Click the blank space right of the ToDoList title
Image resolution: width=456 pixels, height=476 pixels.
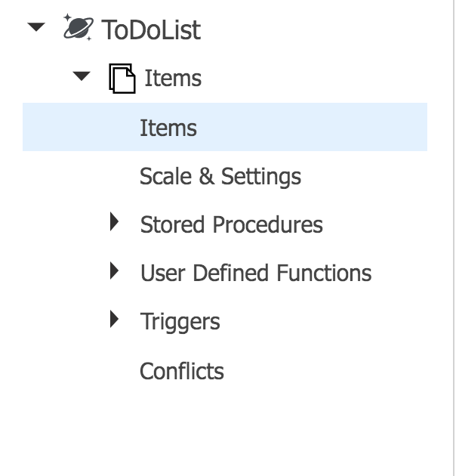(x=317, y=29)
